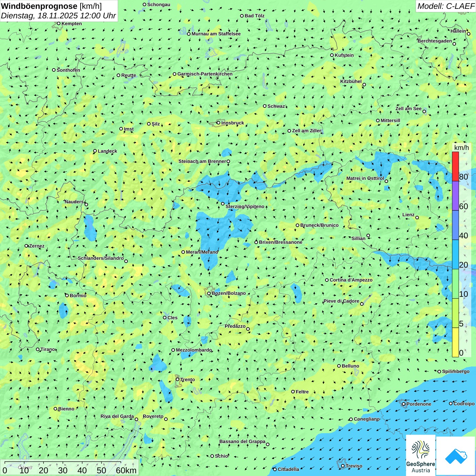
Task: Click the Brixen/Bressanone label
Action: [280, 242]
